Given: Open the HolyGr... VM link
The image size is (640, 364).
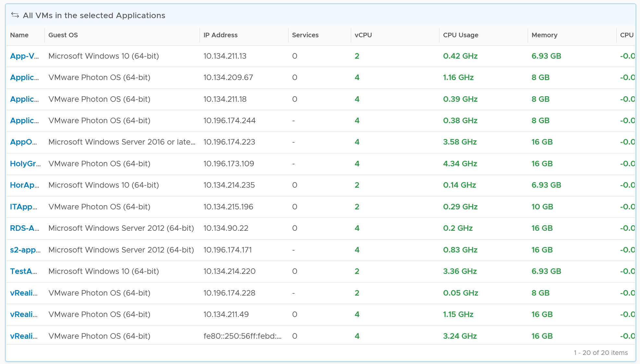Looking at the screenshot, I should 25,164.
